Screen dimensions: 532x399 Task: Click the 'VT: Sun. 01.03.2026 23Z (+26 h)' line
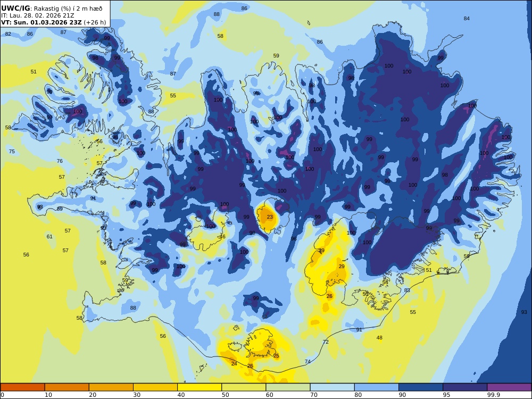coord(53,22)
